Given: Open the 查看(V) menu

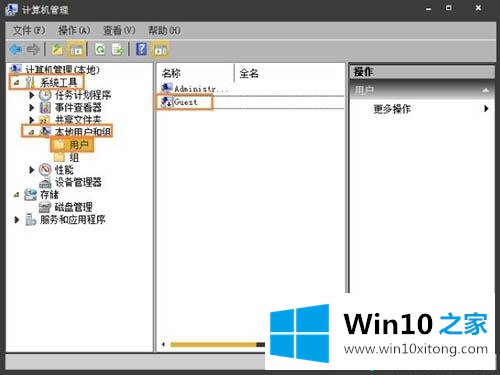Looking at the screenshot, I should point(119,31).
